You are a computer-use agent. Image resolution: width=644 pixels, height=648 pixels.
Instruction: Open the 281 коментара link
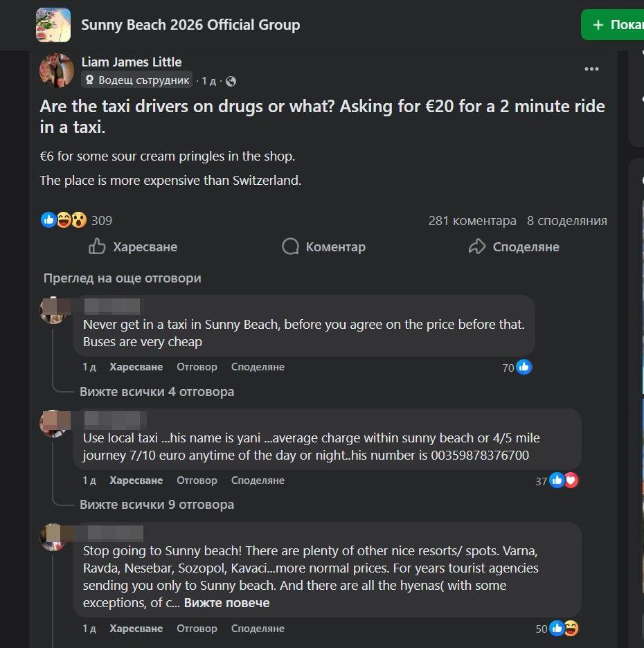(472, 221)
